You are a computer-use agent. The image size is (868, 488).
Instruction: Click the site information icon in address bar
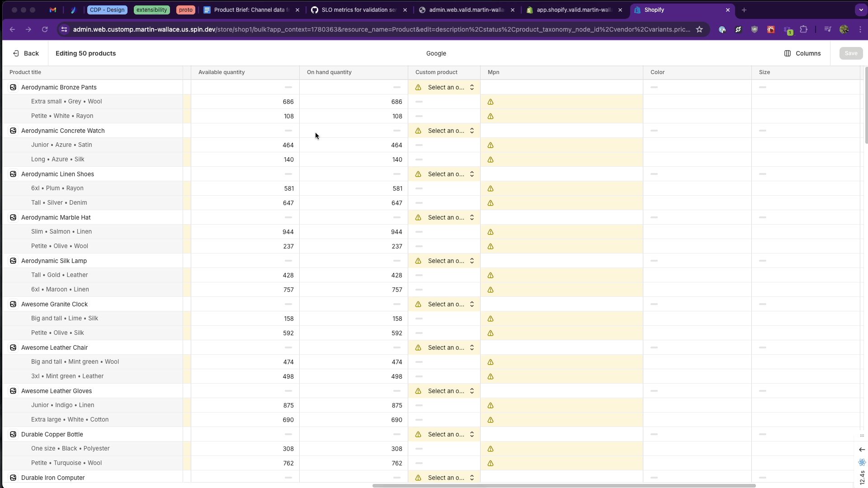click(64, 29)
